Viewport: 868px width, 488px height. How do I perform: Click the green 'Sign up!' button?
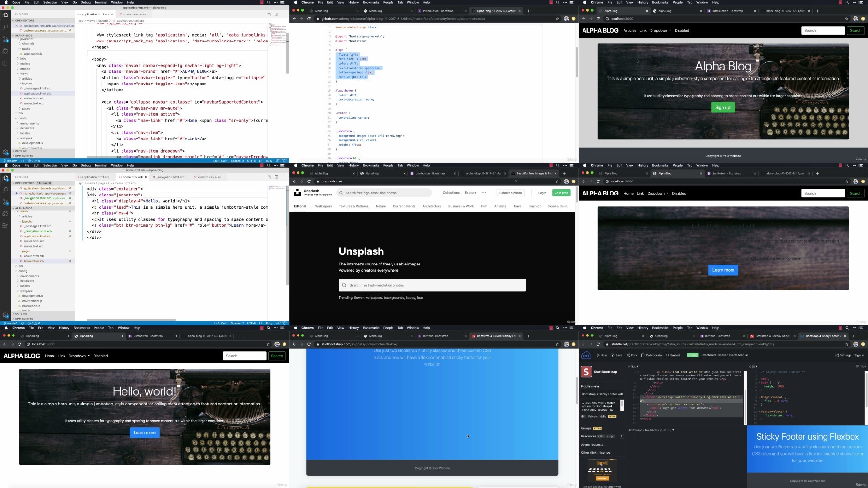(x=723, y=107)
